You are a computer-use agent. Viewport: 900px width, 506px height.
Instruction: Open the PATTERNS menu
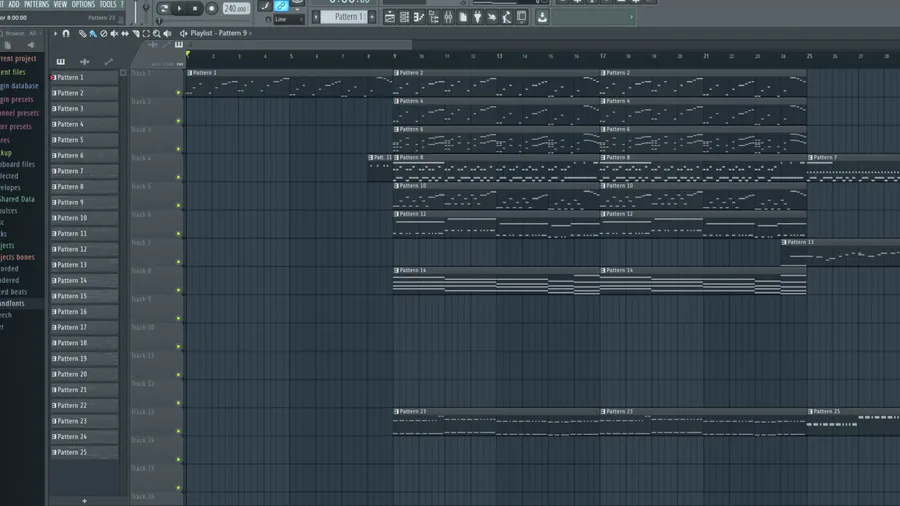pyautogui.click(x=36, y=4)
